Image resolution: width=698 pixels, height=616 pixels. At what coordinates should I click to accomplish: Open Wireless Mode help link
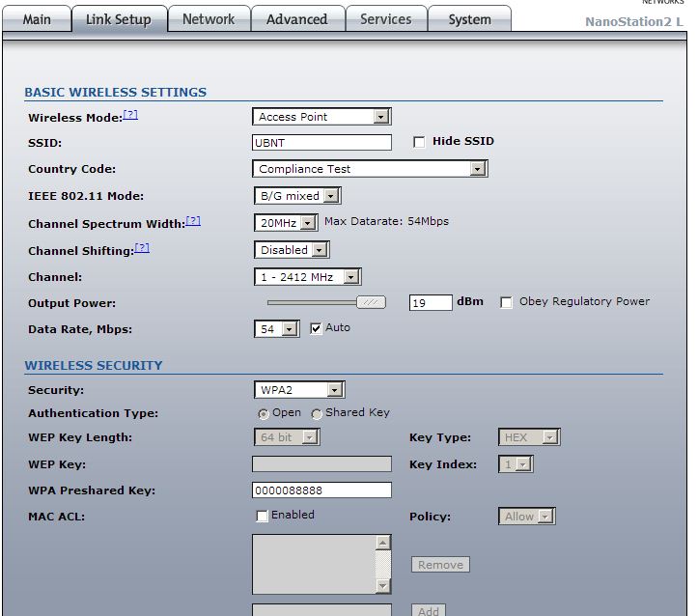coord(130,115)
